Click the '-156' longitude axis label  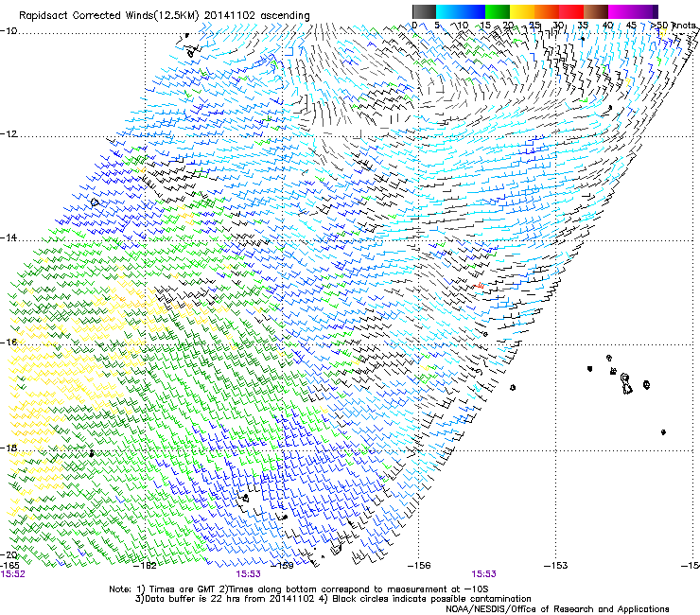click(x=419, y=566)
